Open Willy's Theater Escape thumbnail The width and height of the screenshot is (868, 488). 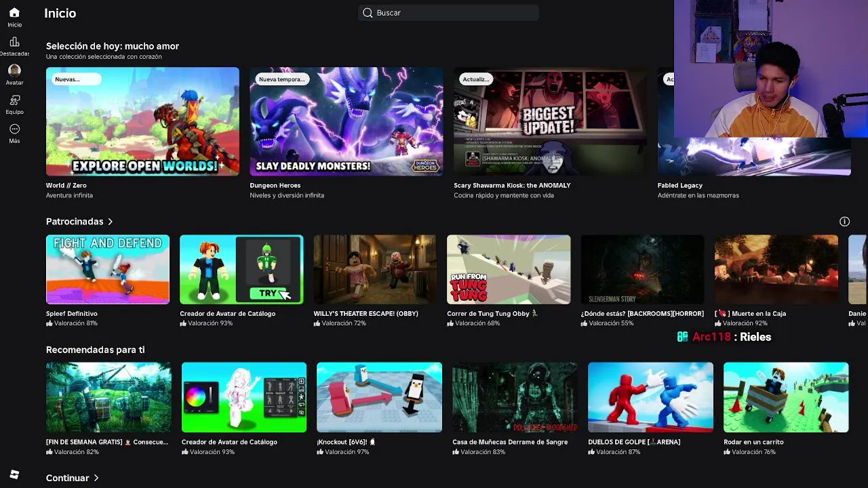pyautogui.click(x=375, y=270)
